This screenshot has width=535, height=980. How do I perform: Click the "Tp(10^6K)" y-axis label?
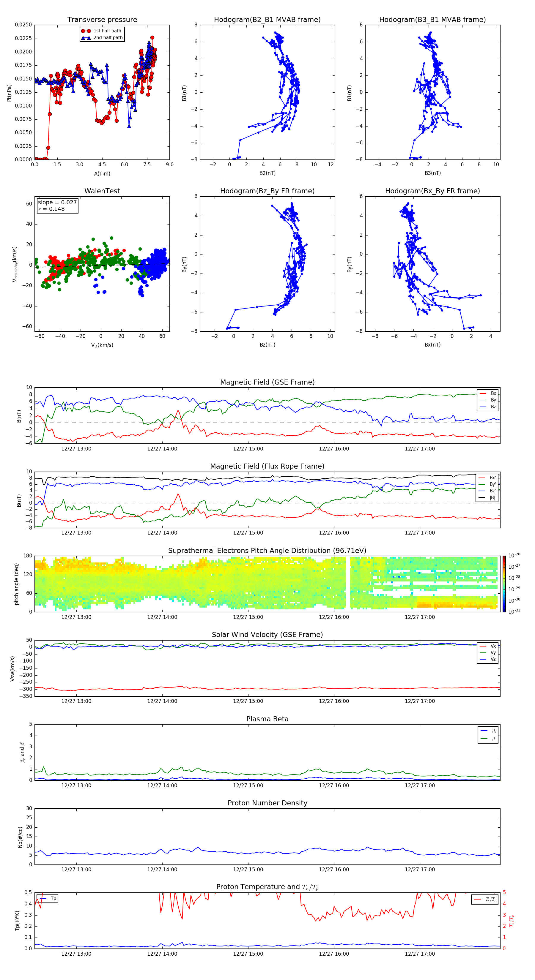coord(17,921)
